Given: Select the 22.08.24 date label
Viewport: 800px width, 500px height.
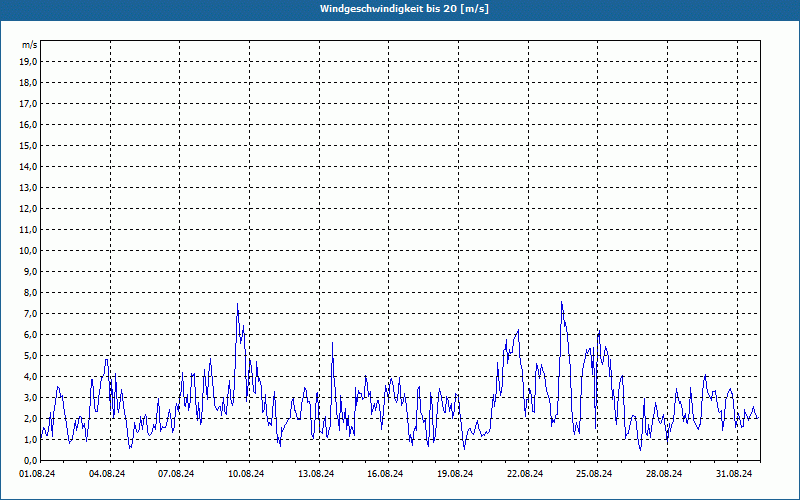Looking at the screenshot, I should pos(525,474).
